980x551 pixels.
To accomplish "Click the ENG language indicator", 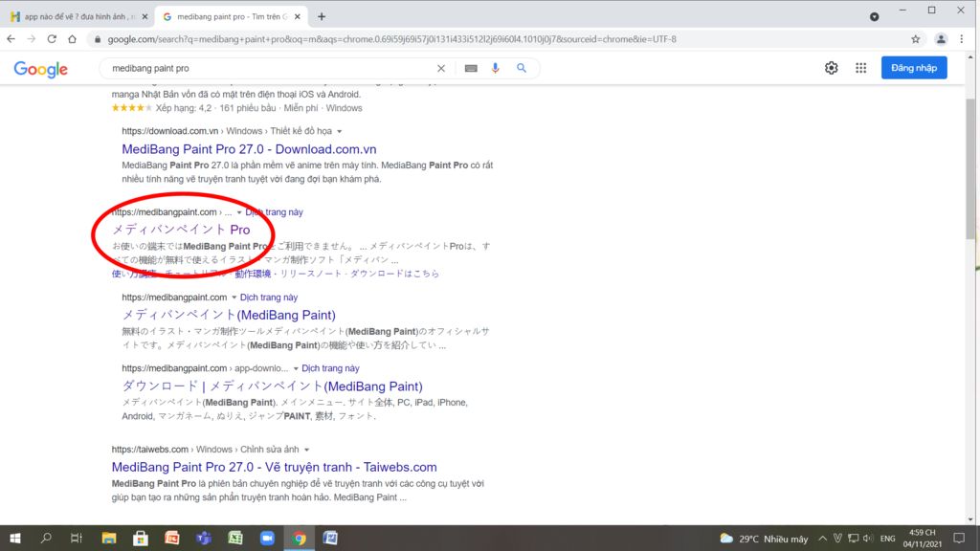I will pyautogui.click(x=887, y=539).
